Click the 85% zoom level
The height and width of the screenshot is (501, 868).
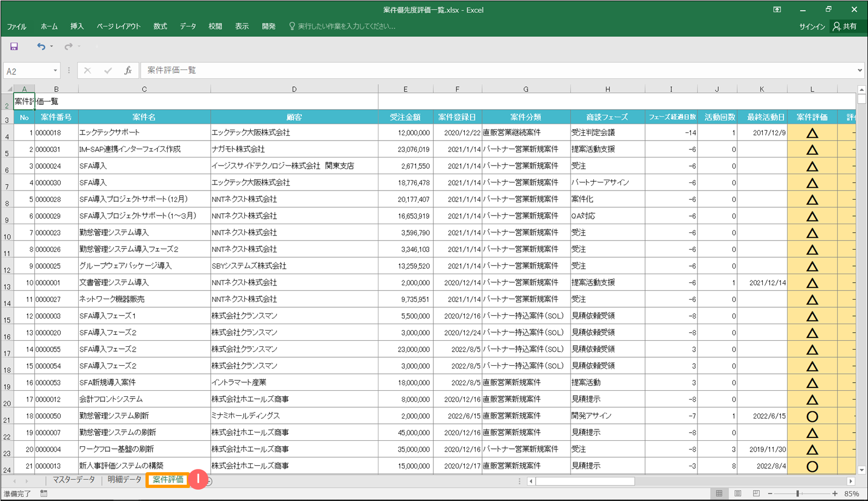pos(852,493)
